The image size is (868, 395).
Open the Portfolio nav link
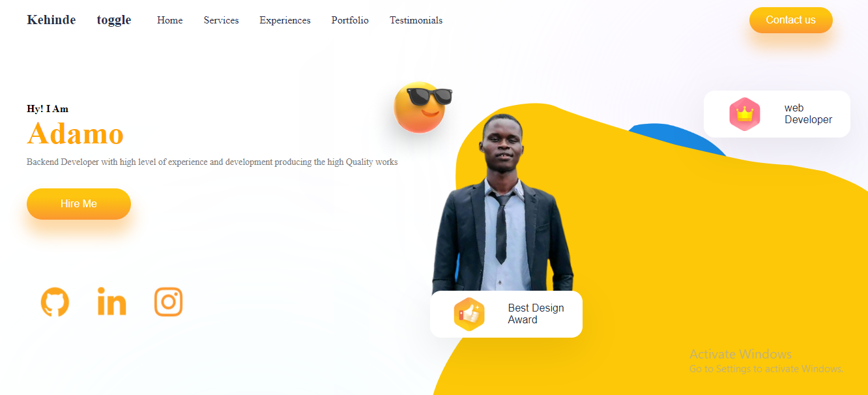[x=350, y=20]
